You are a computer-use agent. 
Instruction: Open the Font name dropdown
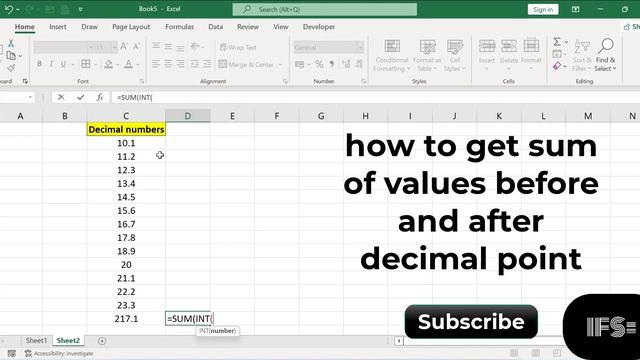click(x=91, y=47)
